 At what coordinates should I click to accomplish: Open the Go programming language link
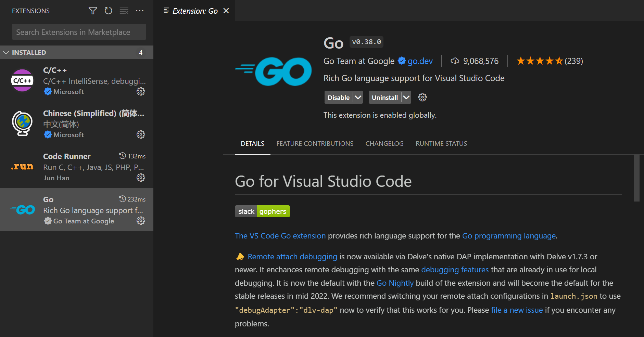509,236
